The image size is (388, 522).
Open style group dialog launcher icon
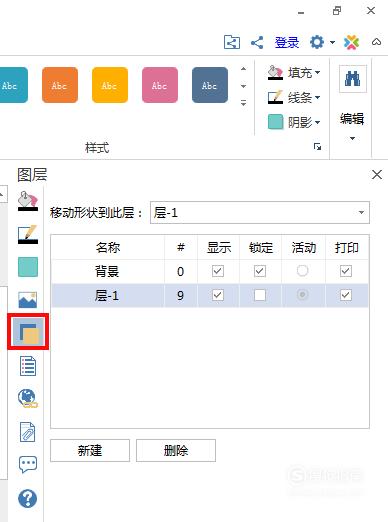point(318,147)
